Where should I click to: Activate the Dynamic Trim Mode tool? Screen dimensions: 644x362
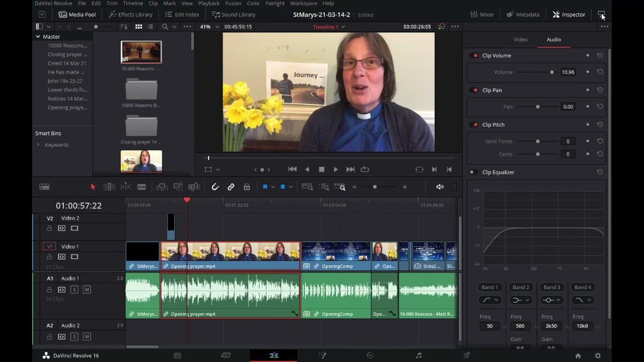pyautogui.click(x=126, y=187)
